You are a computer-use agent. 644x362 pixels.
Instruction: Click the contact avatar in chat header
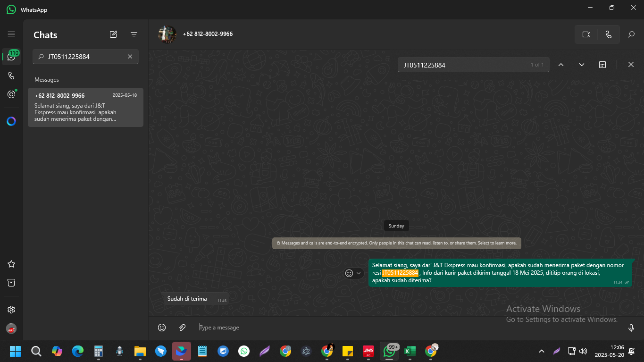[x=167, y=34]
